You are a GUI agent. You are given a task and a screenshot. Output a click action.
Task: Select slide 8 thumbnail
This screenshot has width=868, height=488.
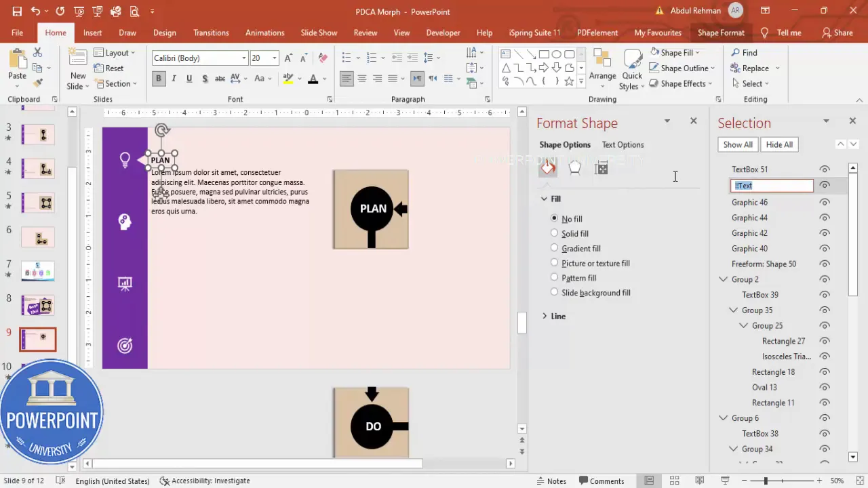pyautogui.click(x=38, y=306)
